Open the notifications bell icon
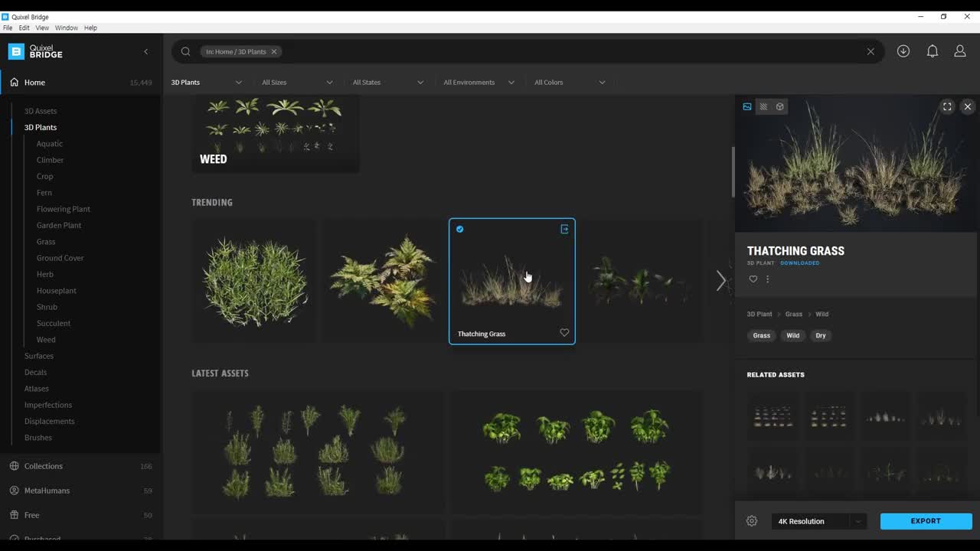980x551 pixels. 932,51
